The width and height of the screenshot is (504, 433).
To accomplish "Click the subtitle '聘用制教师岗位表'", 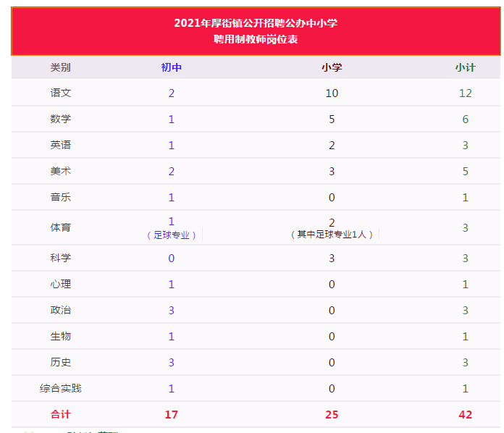I will pyautogui.click(x=256, y=39).
